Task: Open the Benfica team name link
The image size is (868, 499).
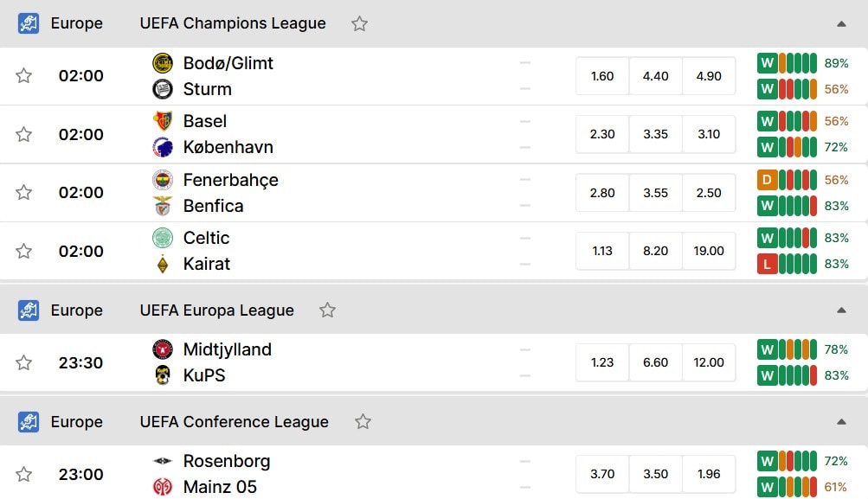Action: point(213,206)
